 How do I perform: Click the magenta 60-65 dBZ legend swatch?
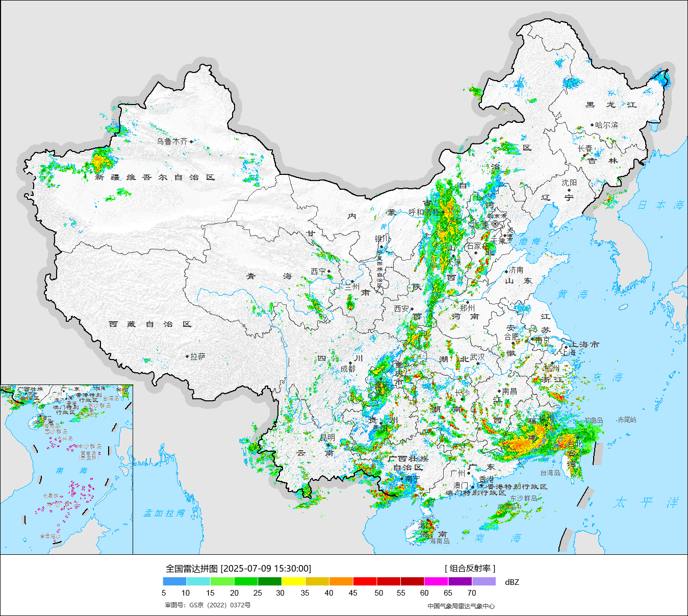(x=436, y=581)
